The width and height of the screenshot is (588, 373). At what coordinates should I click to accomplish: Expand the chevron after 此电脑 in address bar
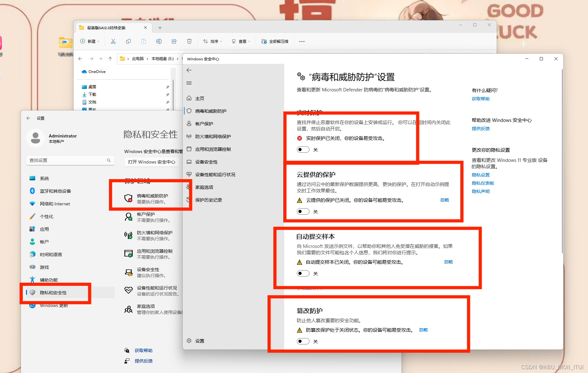click(x=147, y=59)
